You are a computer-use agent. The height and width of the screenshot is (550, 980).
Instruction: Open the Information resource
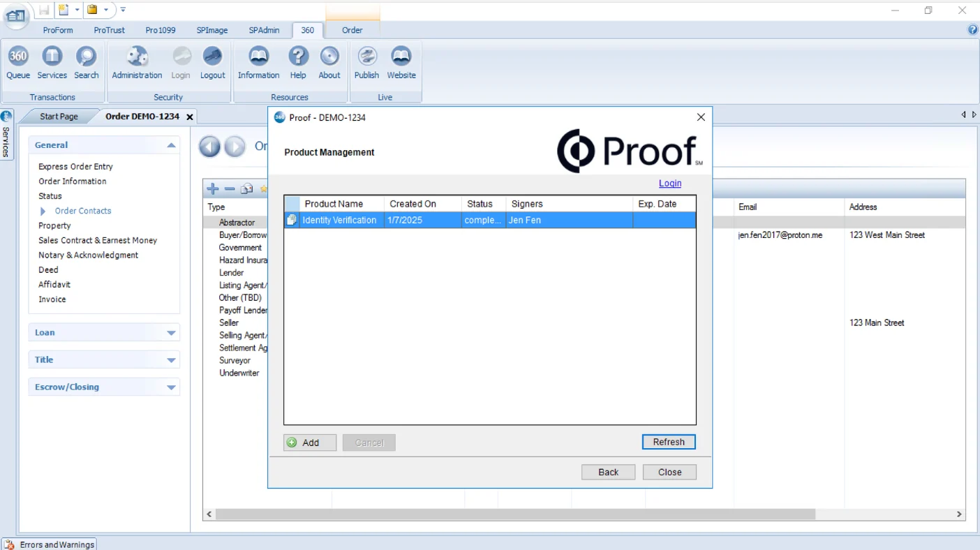coord(259,63)
